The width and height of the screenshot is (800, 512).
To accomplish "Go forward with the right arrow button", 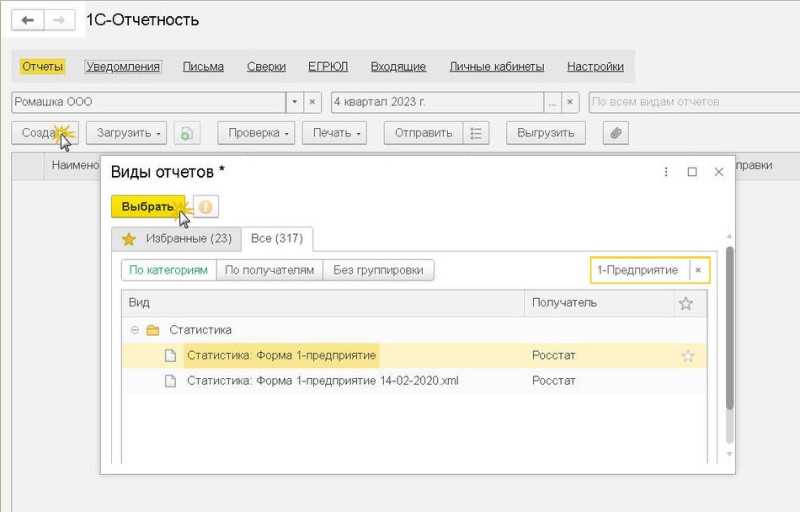I will (x=59, y=20).
